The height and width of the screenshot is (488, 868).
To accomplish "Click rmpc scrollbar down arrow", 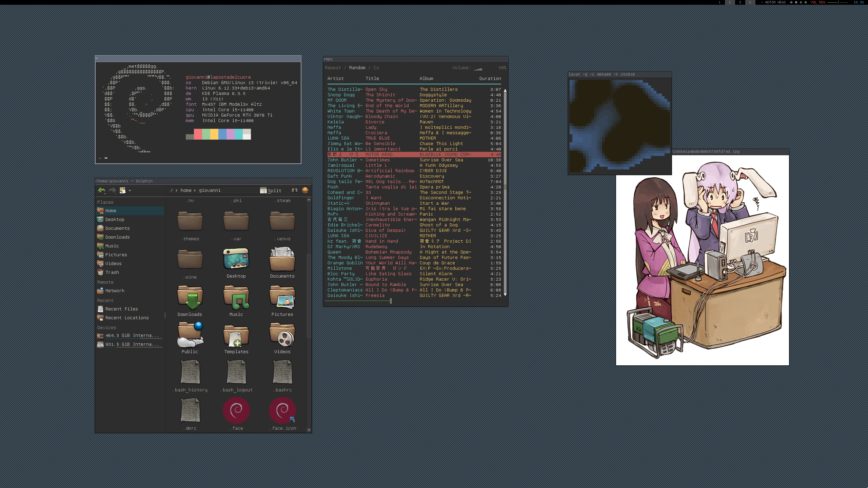I will tap(505, 294).
